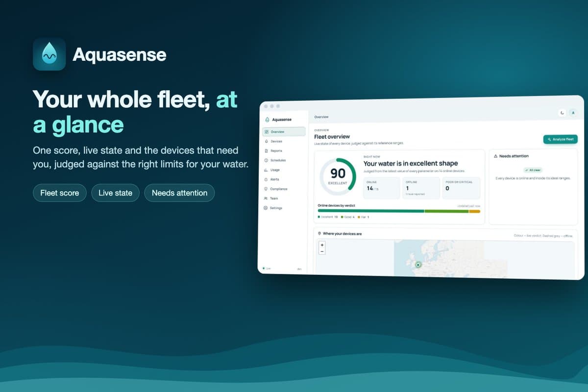This screenshot has height=392, width=588.
Task: Click the map pin icon beside Where your devices are
Action: [x=319, y=234]
